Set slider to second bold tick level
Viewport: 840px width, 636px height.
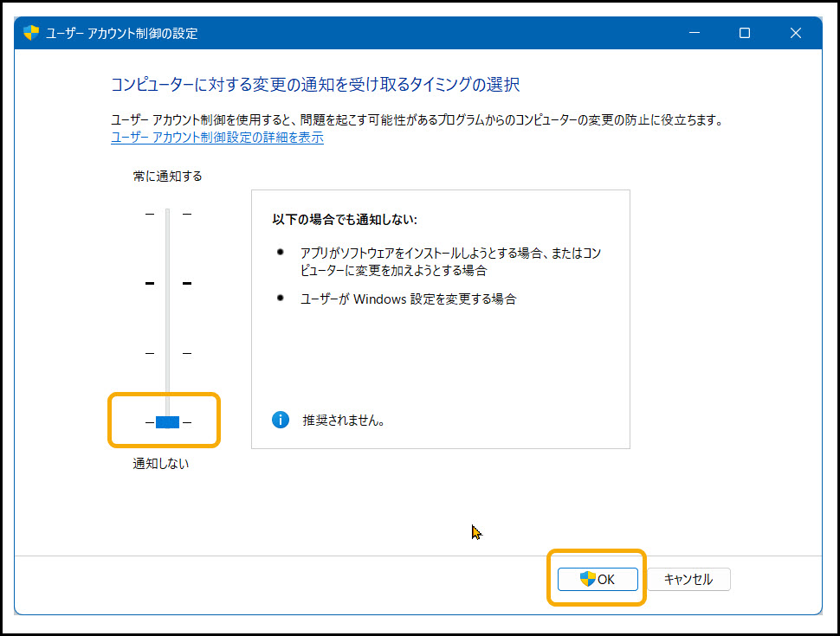pos(168,283)
